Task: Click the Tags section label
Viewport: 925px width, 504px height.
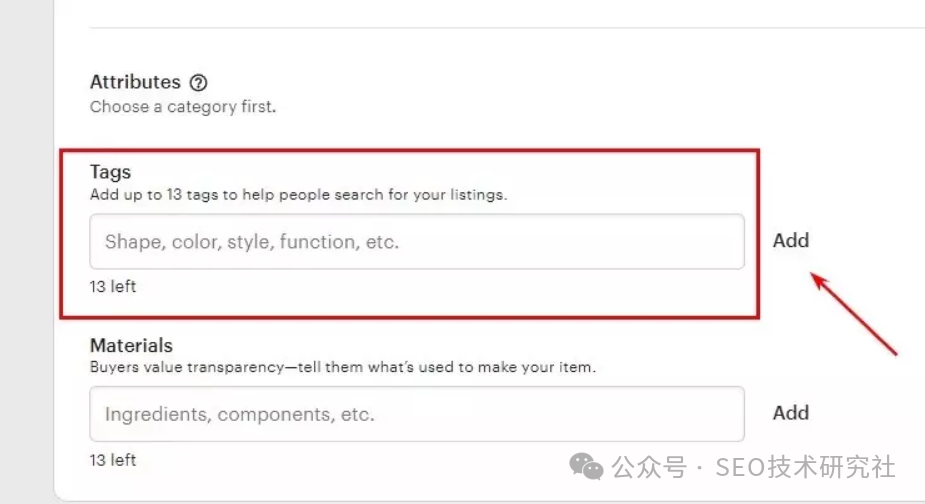Action: [110, 173]
